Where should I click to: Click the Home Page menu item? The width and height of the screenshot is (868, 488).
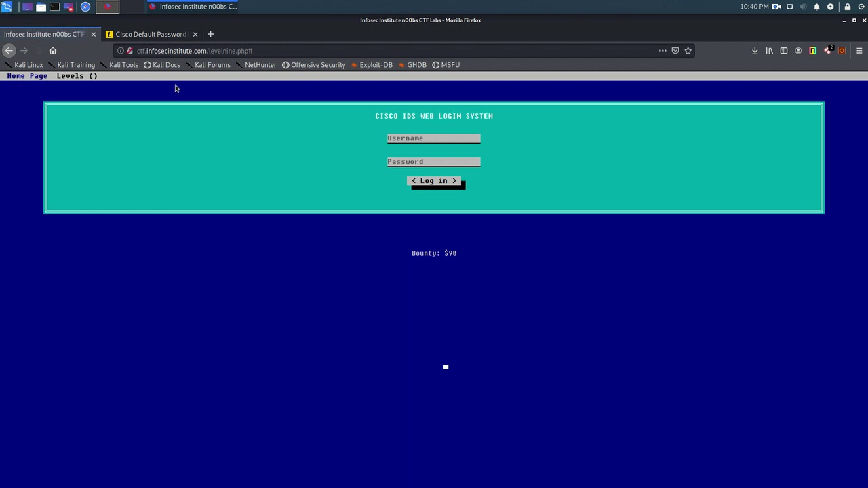coord(27,76)
